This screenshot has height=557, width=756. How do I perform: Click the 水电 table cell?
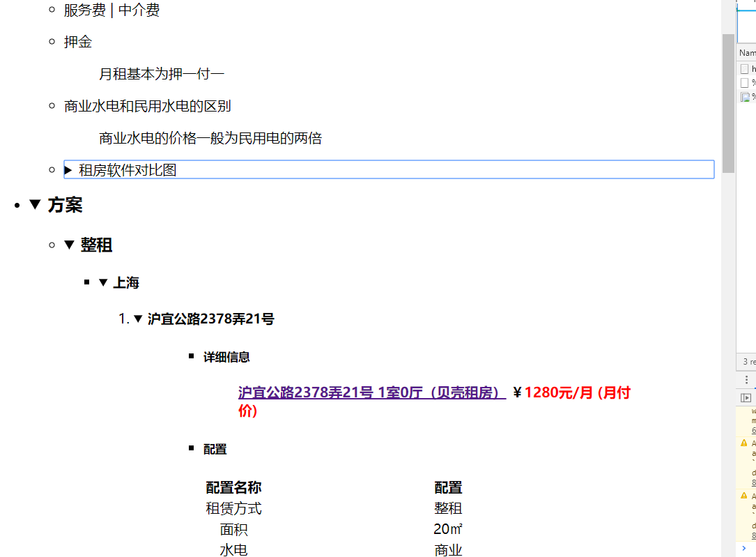tap(233, 550)
